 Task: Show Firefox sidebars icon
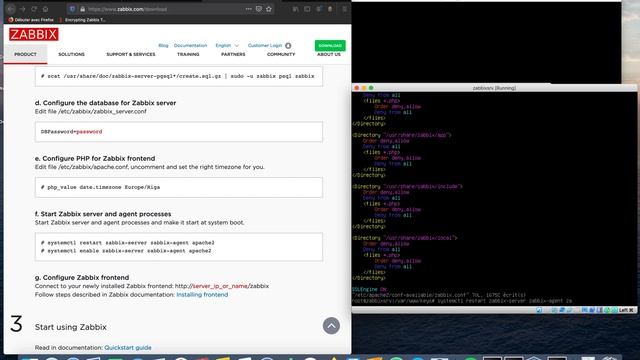coord(307,9)
